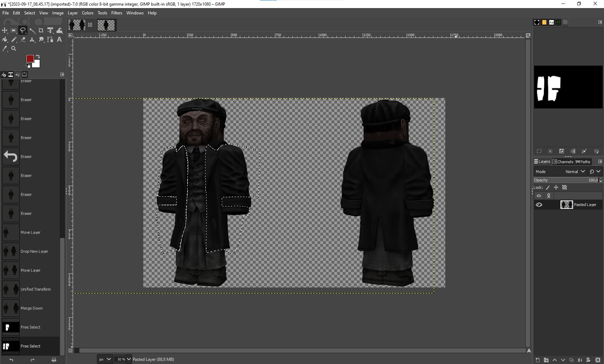The width and height of the screenshot is (604, 364).
Task: Reset colors to default black and white
Action: pyautogui.click(x=28, y=65)
